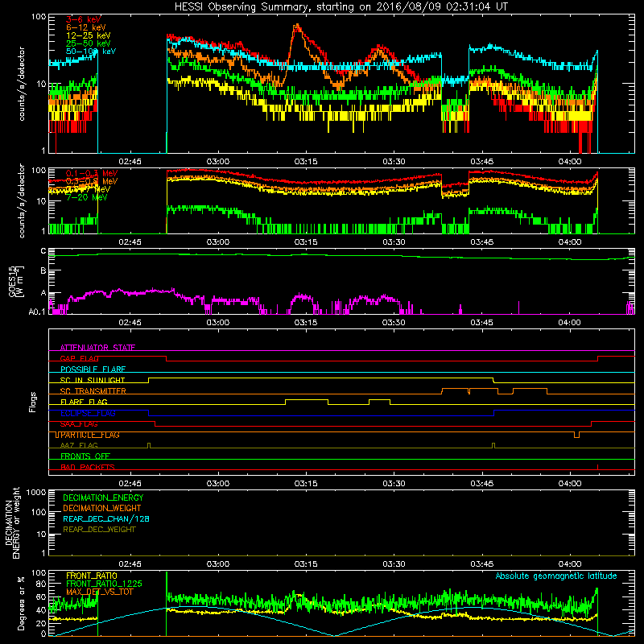Click the REAR_DEC_WEIGHT legend entry

pyautogui.click(x=99, y=530)
